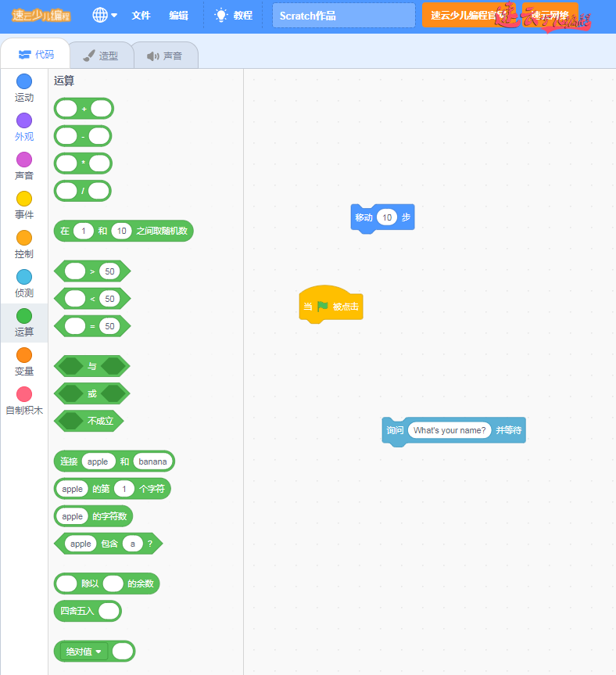This screenshot has height=675, width=616.
Task: Open the 教程 tutorials lightbulb
Action: 222,15
